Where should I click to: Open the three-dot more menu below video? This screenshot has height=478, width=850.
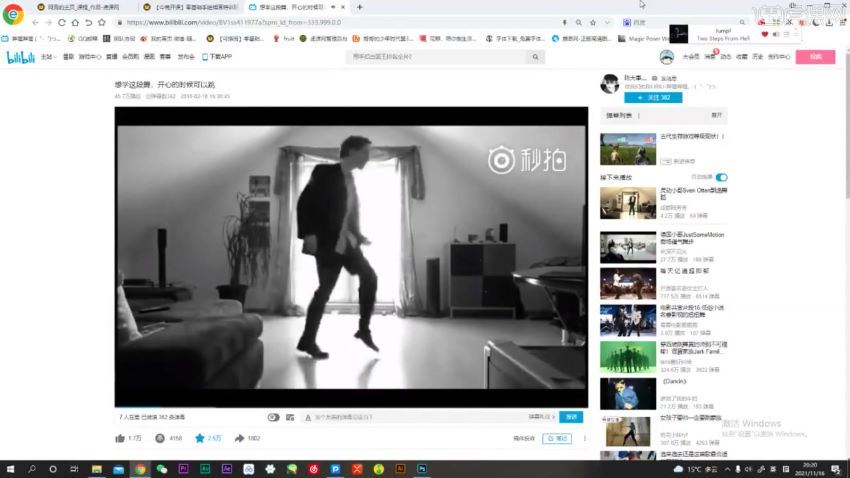[584, 438]
